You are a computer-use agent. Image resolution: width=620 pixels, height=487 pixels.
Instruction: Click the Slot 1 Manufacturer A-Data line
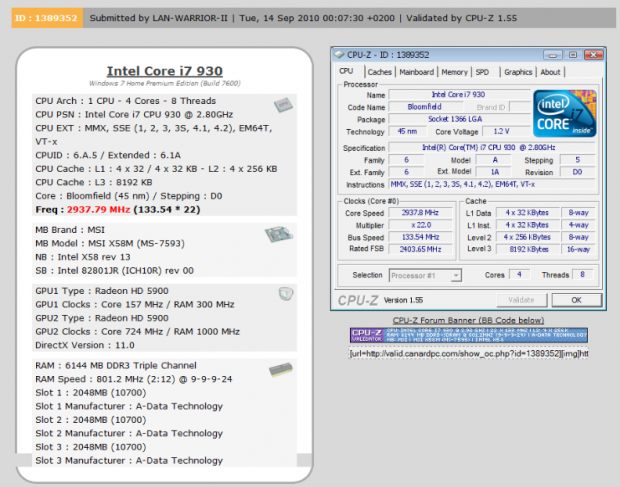pos(129,406)
